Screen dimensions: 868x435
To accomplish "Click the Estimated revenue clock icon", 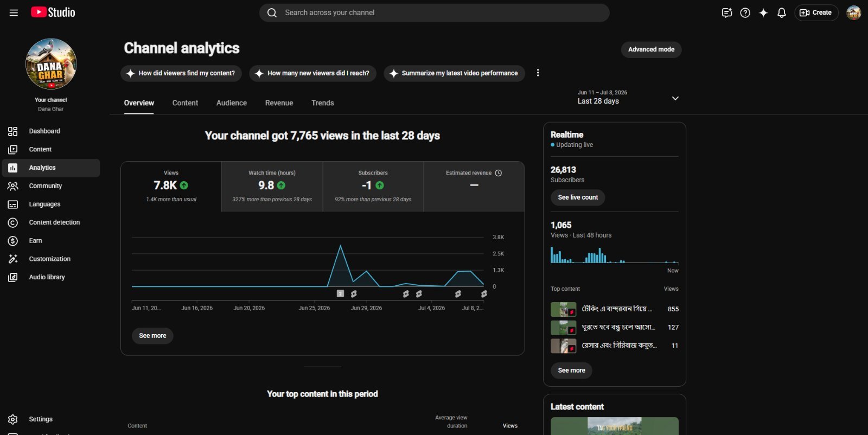I will pyautogui.click(x=499, y=173).
